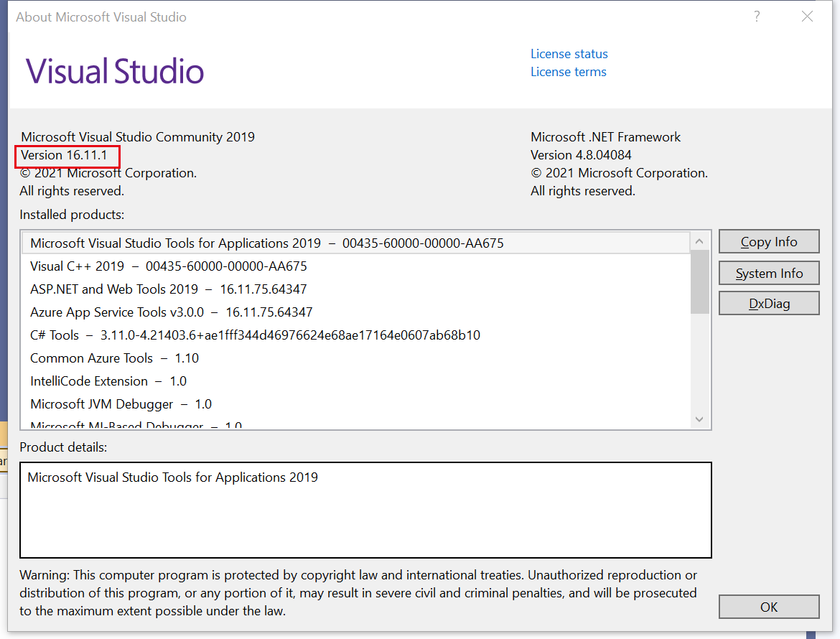The image size is (840, 639).
Task: Click the Version 16.11.1 text
Action: (x=64, y=155)
